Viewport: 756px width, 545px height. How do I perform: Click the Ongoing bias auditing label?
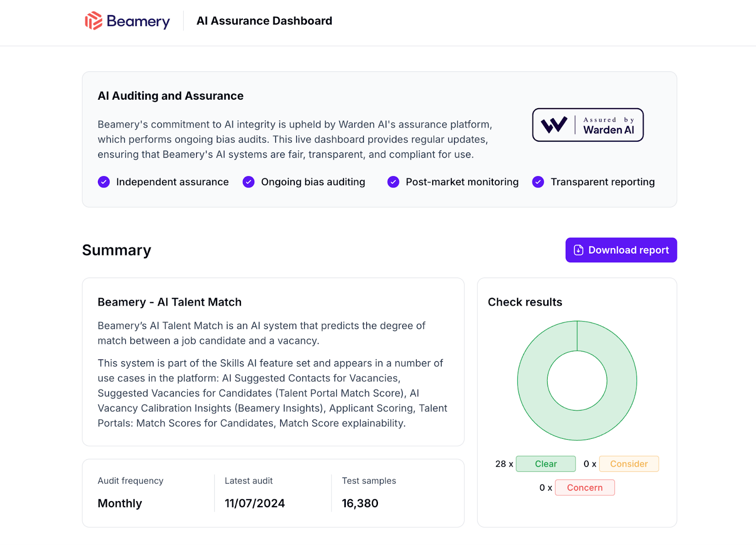[313, 182]
